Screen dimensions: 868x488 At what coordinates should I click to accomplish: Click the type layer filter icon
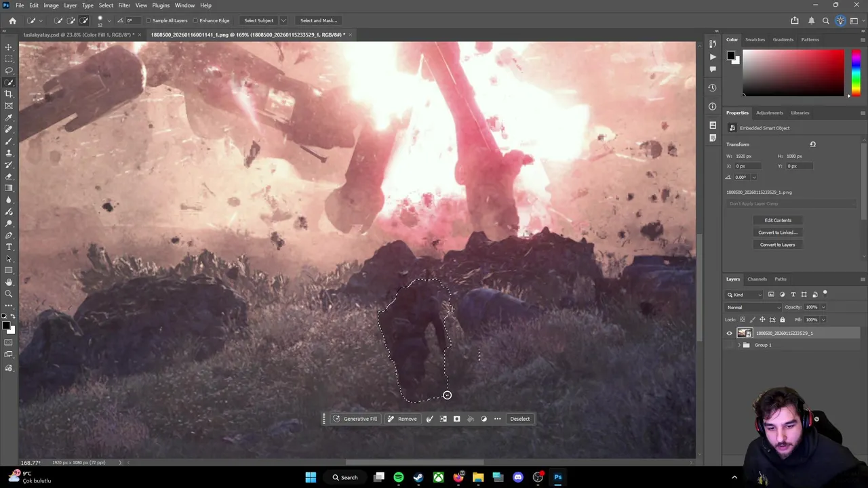[793, 294]
